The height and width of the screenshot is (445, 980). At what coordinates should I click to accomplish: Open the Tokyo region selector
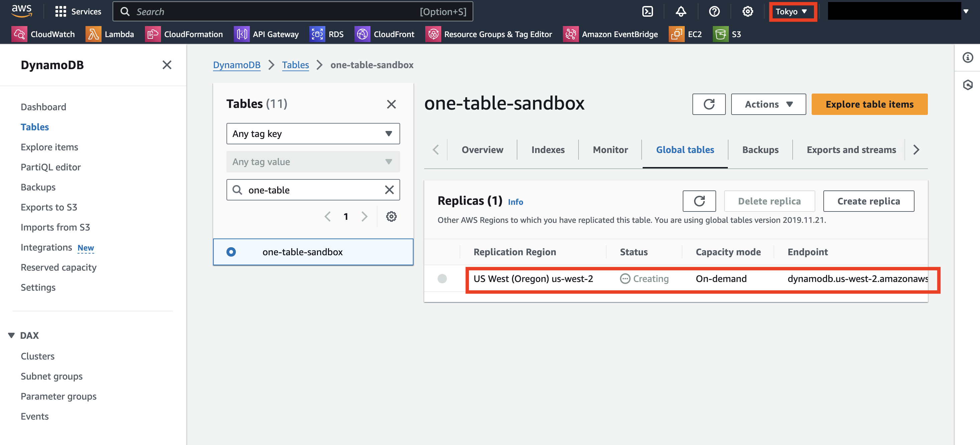pyautogui.click(x=792, y=11)
